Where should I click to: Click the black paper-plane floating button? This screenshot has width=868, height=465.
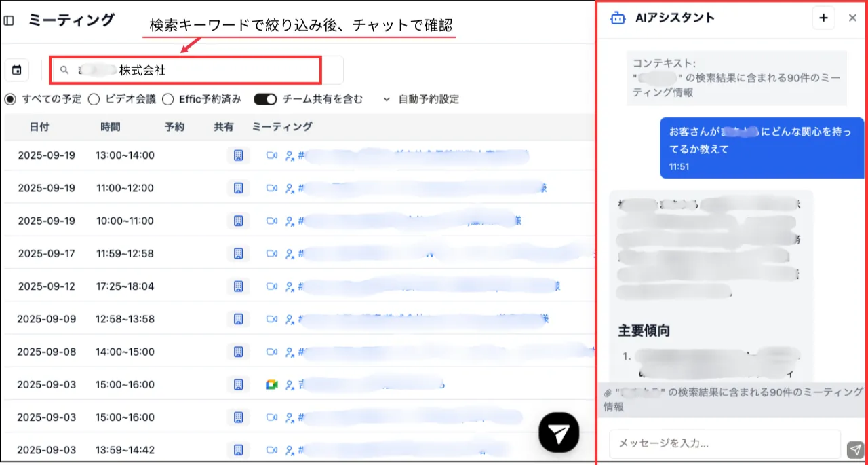tap(559, 432)
